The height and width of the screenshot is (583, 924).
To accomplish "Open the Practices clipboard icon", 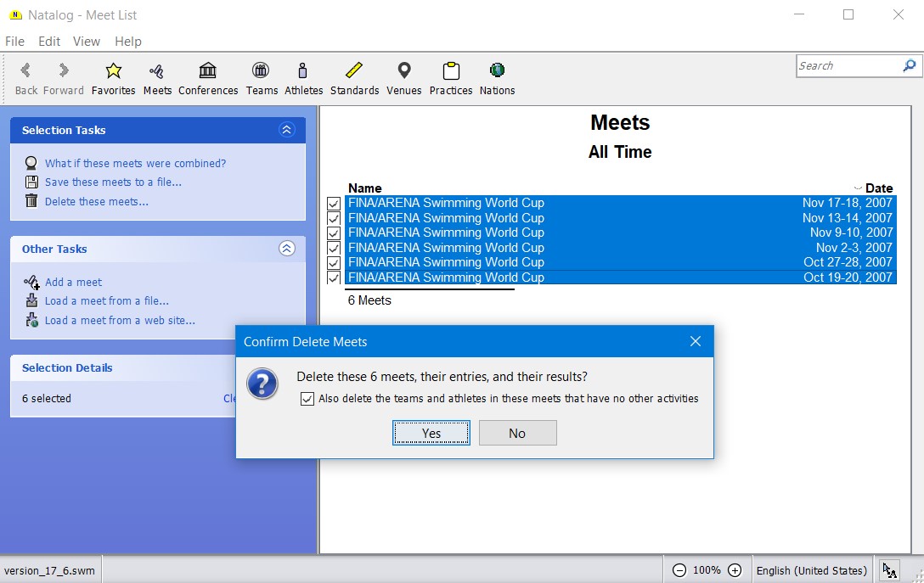I will (x=450, y=71).
